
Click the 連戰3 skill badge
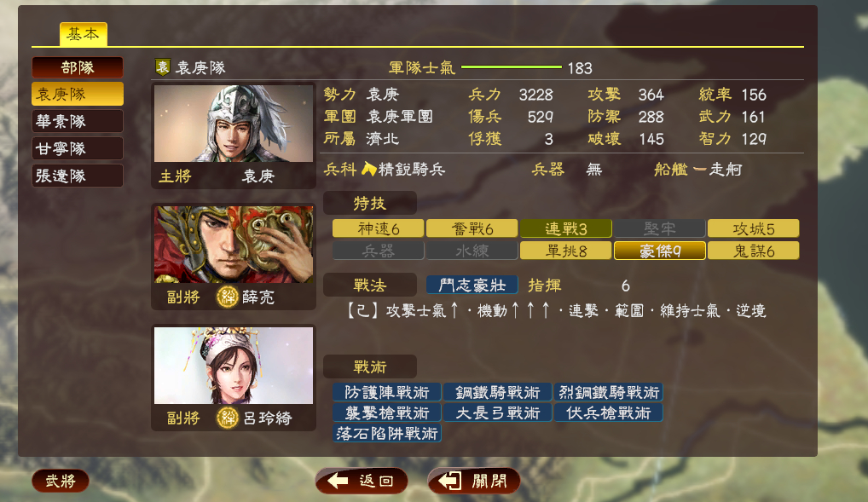[x=566, y=228]
